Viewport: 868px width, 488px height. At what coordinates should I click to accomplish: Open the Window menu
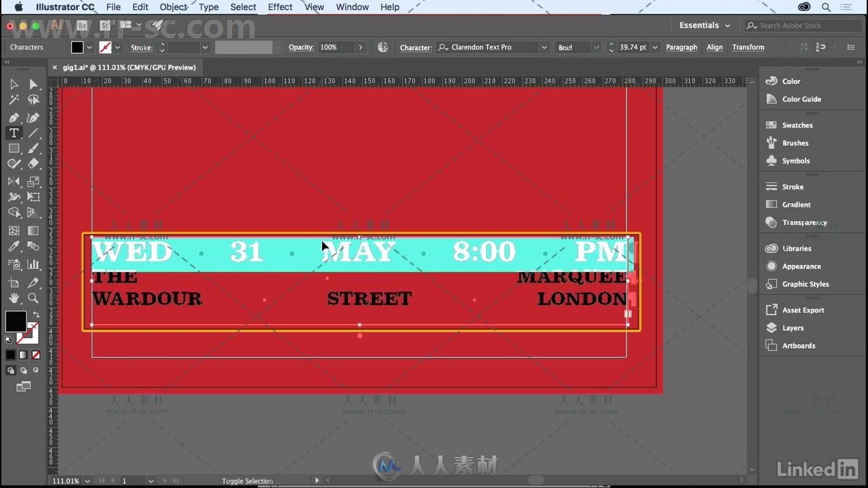point(353,7)
